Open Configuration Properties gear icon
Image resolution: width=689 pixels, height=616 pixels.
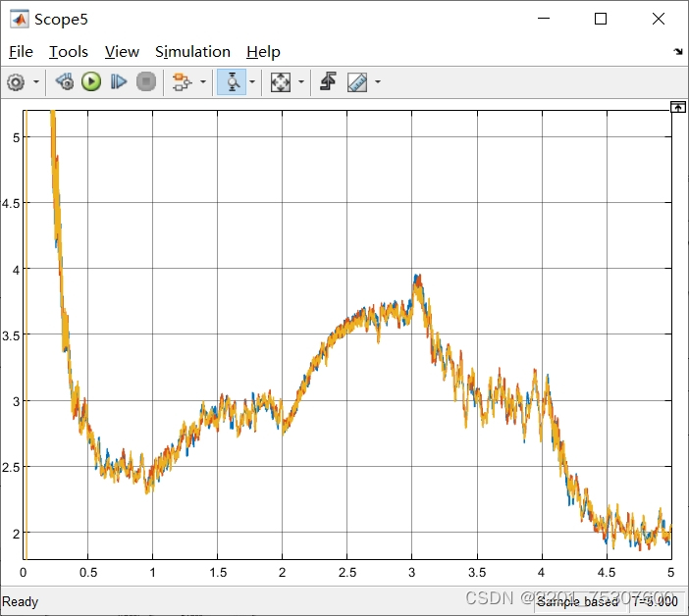pos(17,82)
